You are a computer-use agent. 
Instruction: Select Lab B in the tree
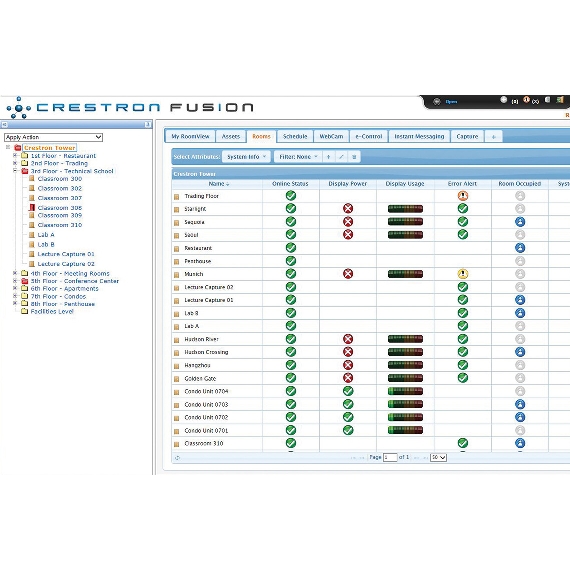click(x=46, y=244)
